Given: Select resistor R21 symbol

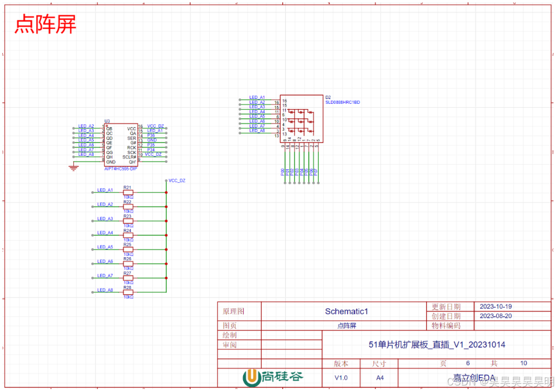Looking at the screenshot, I should (x=128, y=192).
